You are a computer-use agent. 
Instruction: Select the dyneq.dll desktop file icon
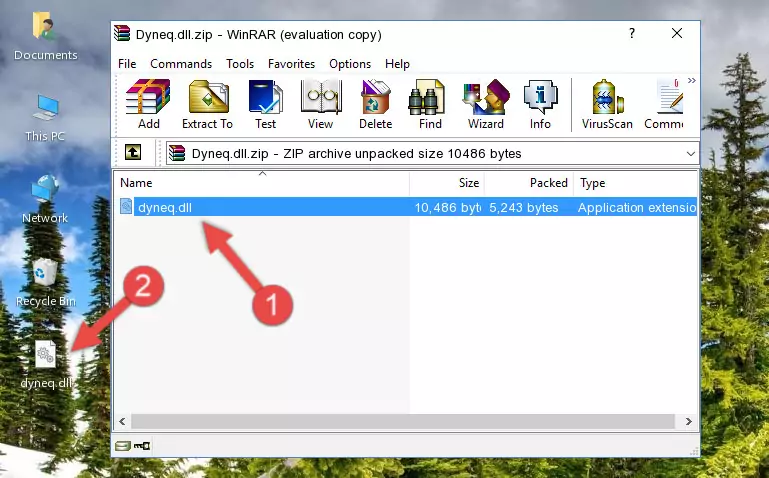tap(46, 365)
